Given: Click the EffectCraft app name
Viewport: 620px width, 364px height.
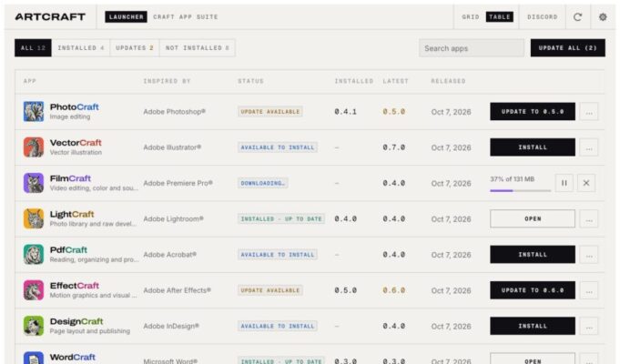Looking at the screenshot, I should click(x=75, y=286).
